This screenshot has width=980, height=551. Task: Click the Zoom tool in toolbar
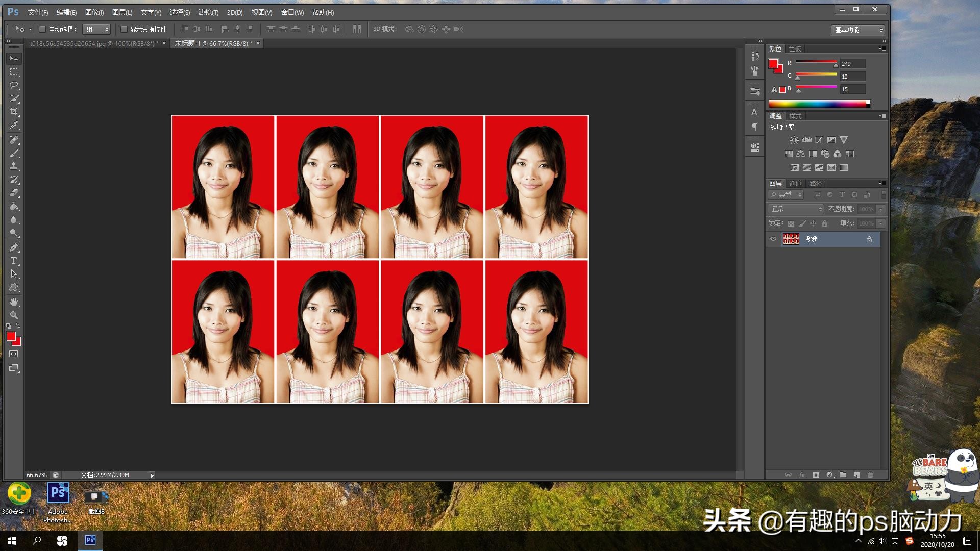click(14, 315)
